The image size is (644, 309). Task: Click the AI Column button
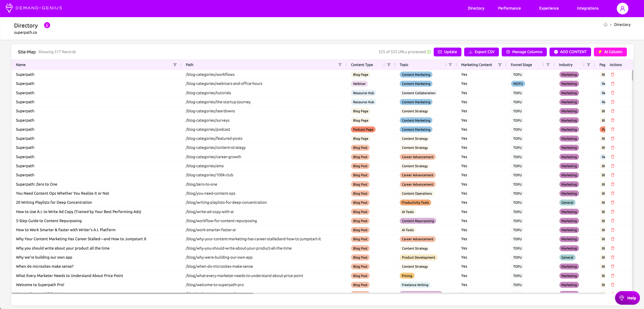coord(610,52)
